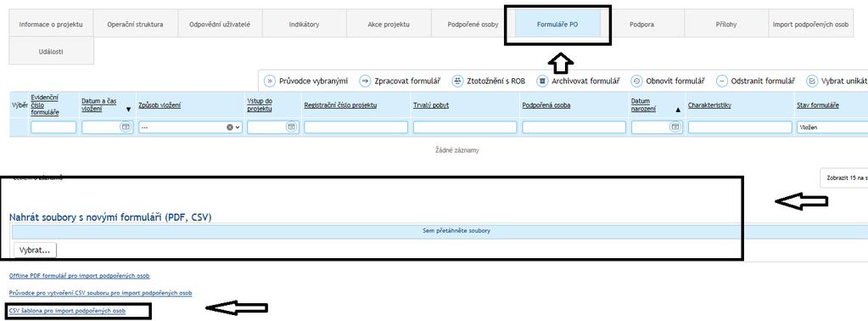The height and width of the screenshot is (321, 868).
Task: Sort by Registrační číslo projektu column
Action: (340, 105)
